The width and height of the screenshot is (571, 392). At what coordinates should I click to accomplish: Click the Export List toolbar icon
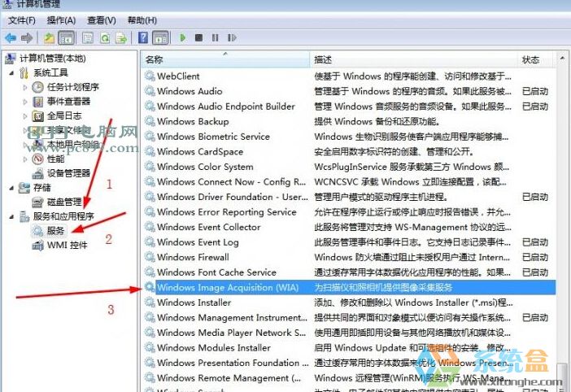point(121,38)
